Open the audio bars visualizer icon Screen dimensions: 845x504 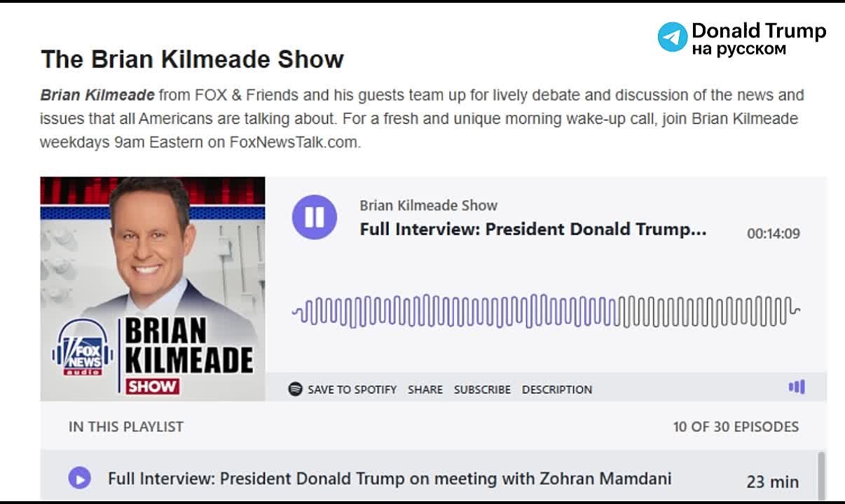797,387
